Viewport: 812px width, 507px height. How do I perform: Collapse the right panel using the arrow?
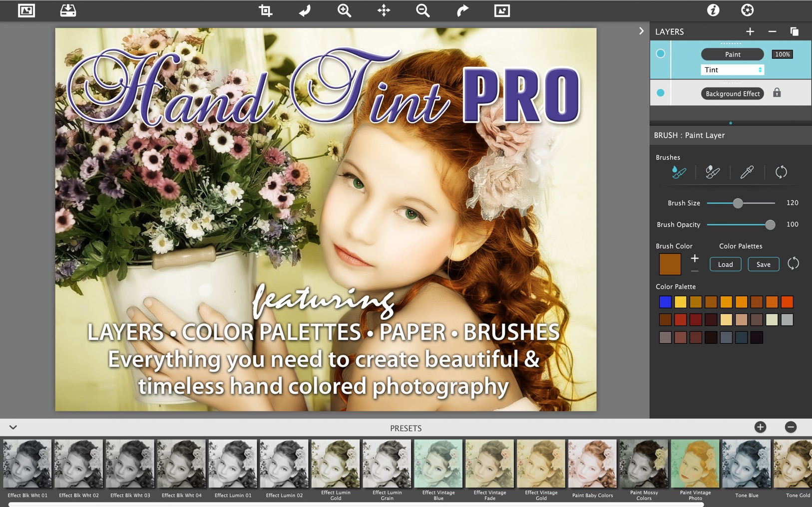642,31
